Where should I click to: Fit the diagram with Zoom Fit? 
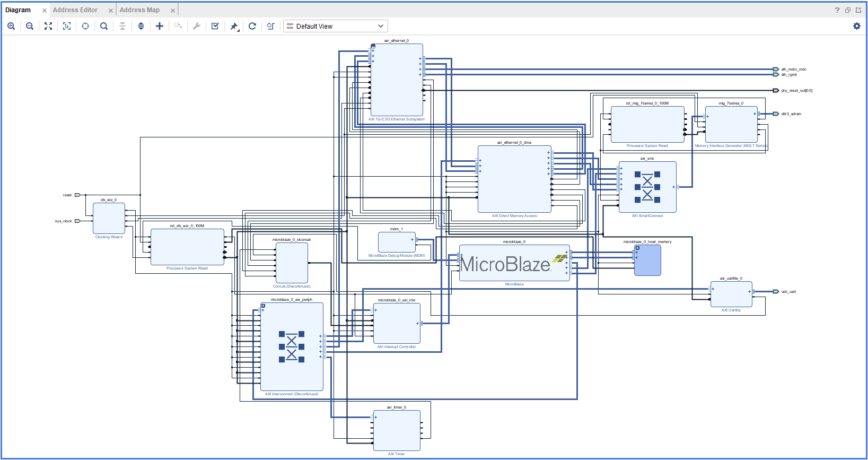tap(48, 26)
